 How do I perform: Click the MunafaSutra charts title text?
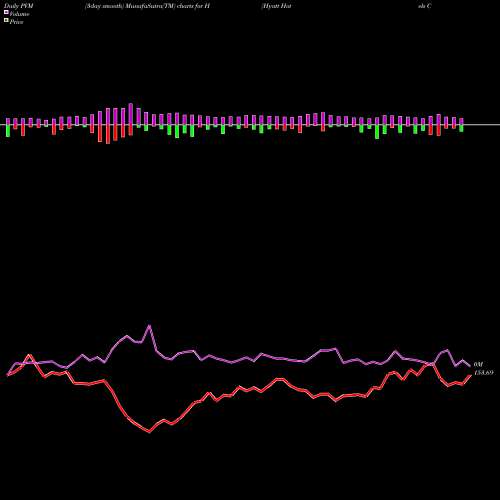[147, 6]
